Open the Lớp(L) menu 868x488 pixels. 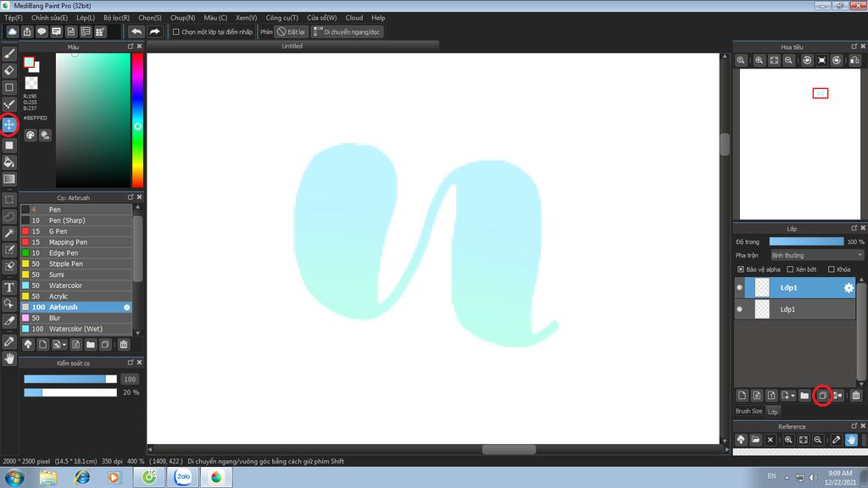click(x=86, y=18)
